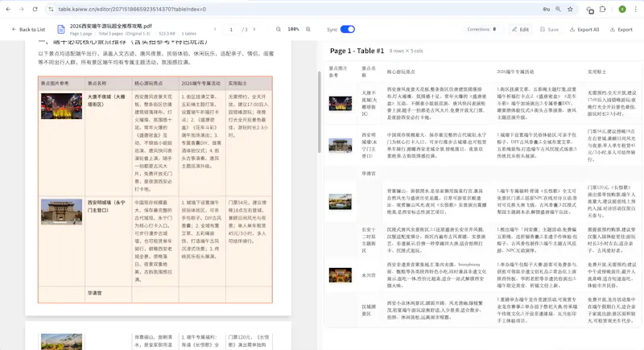The width and height of the screenshot is (644, 350).
Task: Open the green browser profile avatar
Action: 622,9
